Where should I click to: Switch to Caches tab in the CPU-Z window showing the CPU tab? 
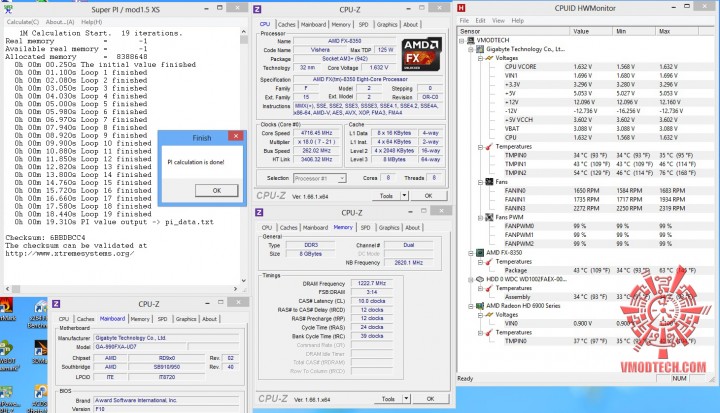(287, 24)
